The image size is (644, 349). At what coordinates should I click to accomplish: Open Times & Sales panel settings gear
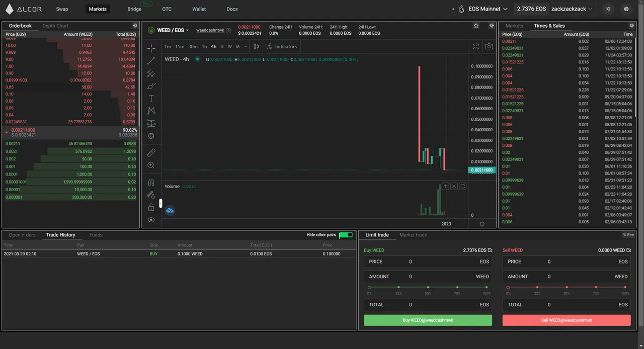click(x=632, y=26)
